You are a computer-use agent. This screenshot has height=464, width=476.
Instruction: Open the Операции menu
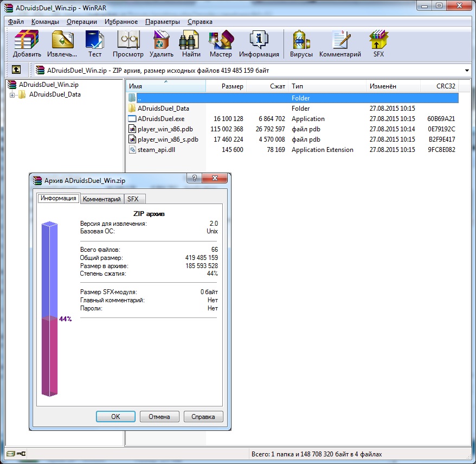[82, 22]
